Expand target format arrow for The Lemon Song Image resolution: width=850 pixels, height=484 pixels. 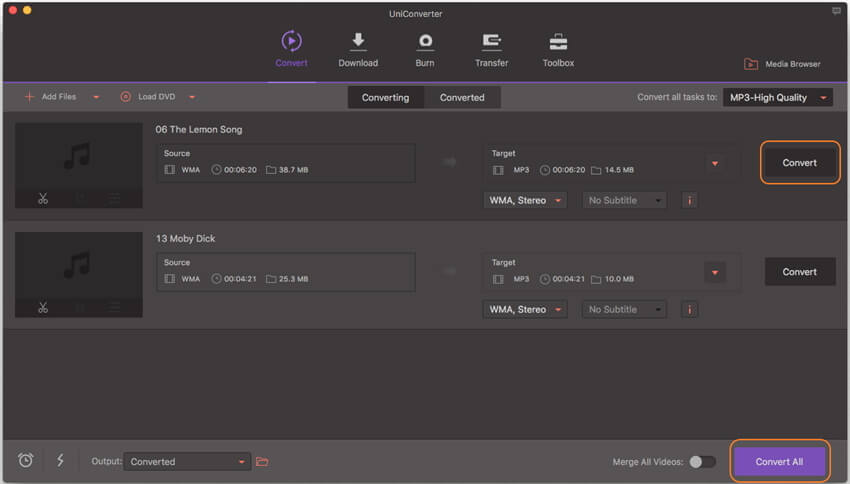(x=715, y=163)
